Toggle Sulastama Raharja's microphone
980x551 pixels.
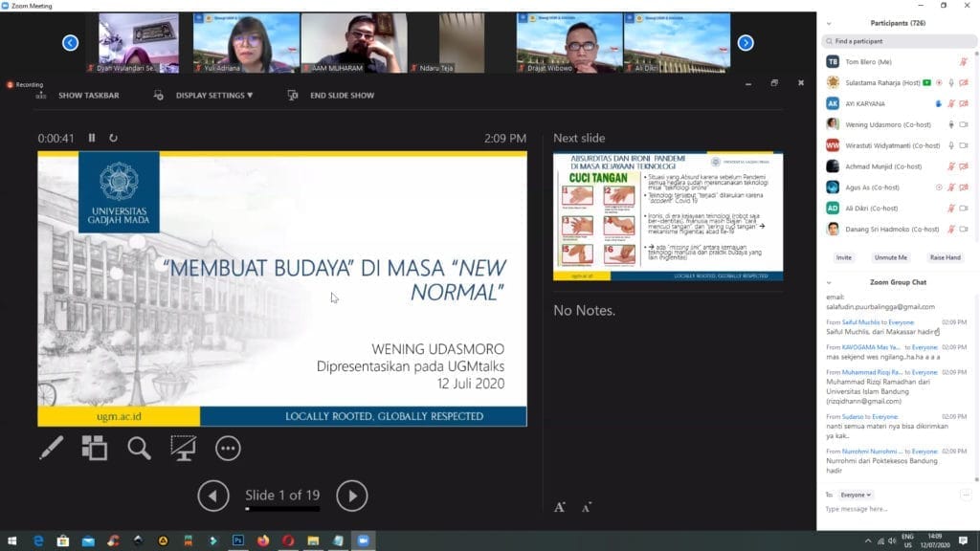[x=951, y=83]
